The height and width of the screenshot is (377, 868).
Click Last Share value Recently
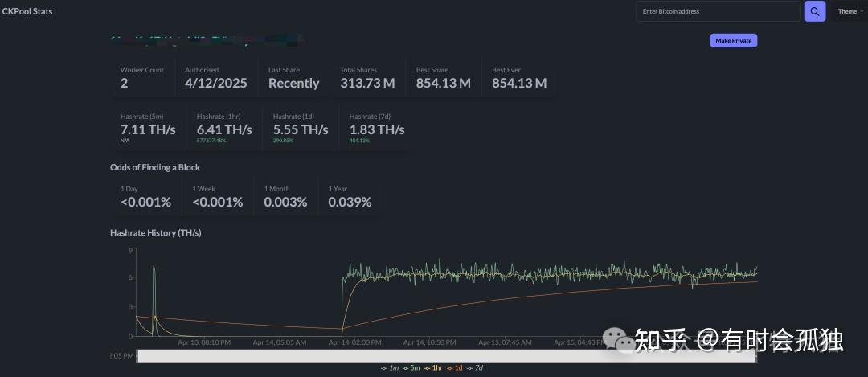tap(294, 83)
